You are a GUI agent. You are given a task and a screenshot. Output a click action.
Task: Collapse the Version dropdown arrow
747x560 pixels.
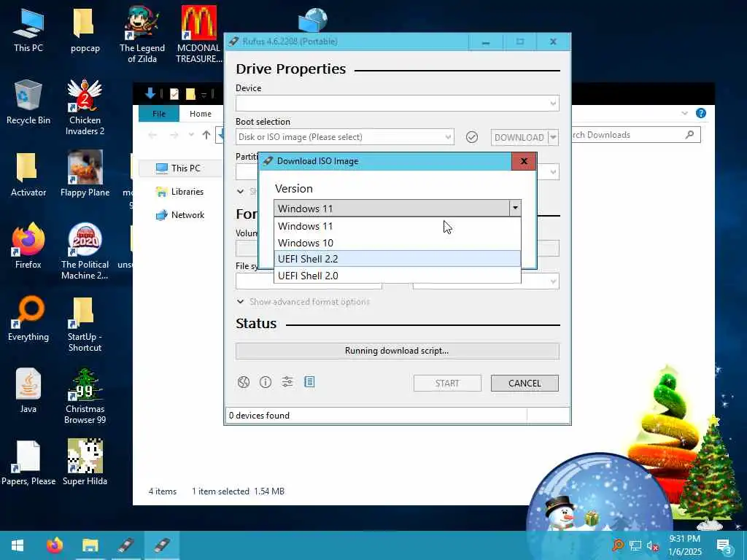[515, 208]
